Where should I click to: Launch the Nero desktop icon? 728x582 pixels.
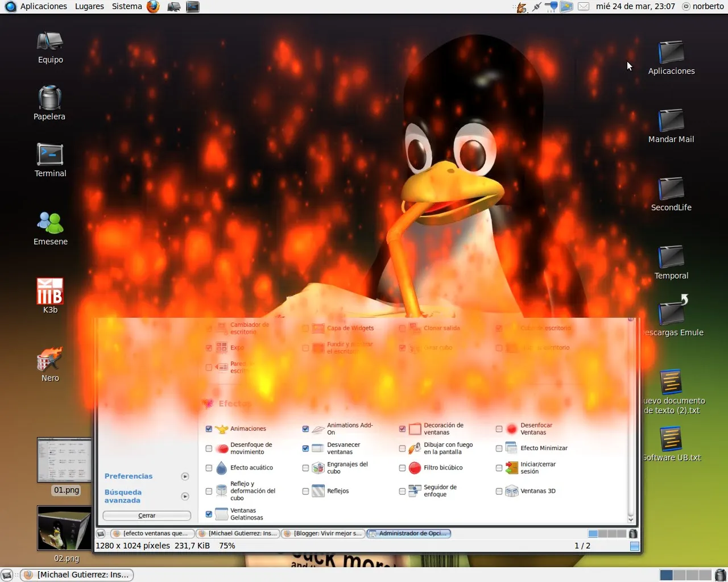(50, 359)
